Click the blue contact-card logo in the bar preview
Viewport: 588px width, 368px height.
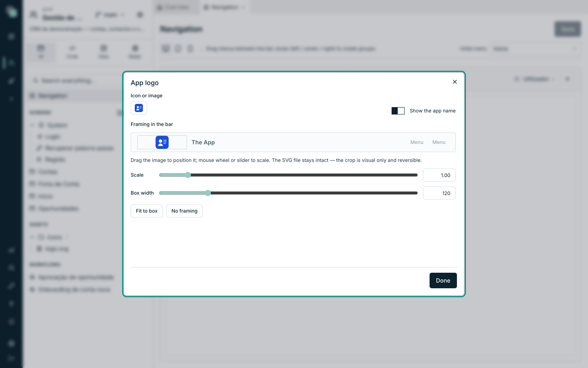(162, 142)
